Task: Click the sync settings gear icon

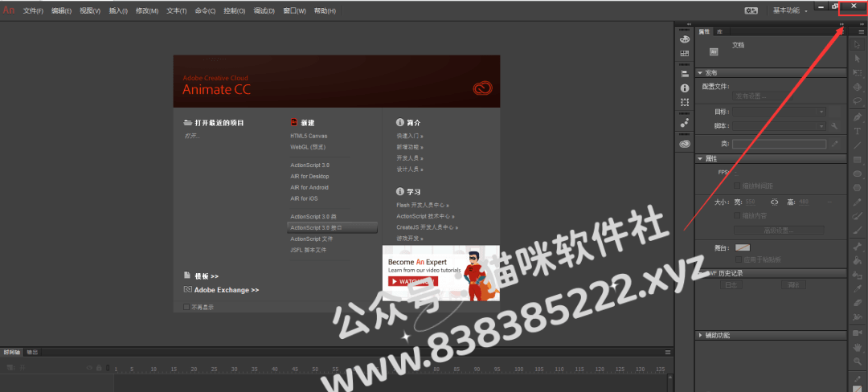Action: pyautogui.click(x=751, y=10)
